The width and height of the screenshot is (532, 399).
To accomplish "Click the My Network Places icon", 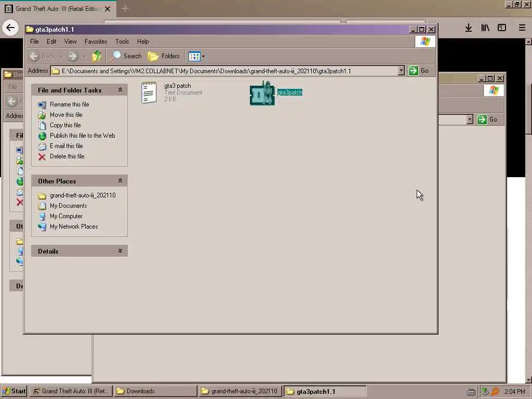I will pyautogui.click(x=42, y=227).
